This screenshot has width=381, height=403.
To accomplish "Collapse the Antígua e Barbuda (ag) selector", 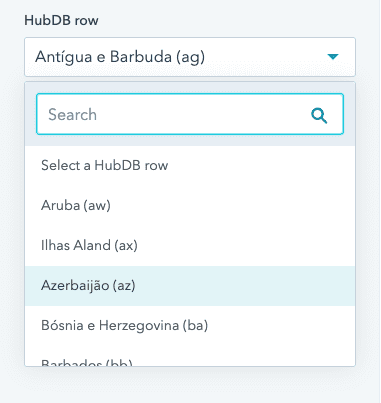I will [190, 57].
